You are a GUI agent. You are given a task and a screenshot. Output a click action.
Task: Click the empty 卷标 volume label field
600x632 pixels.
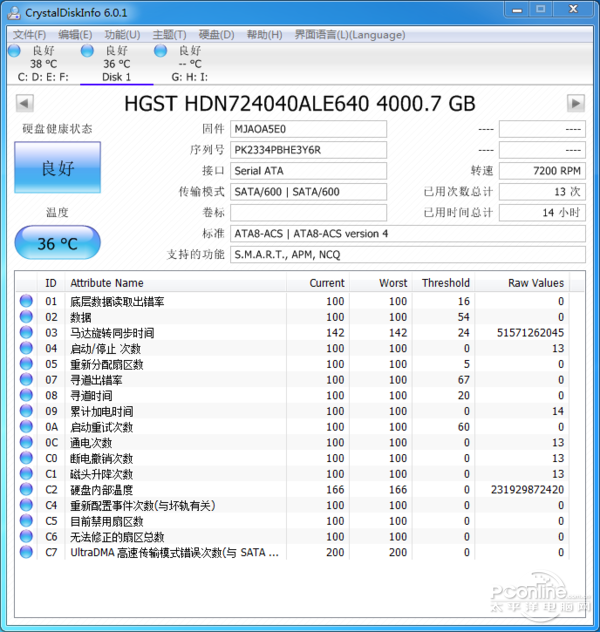[x=308, y=213]
